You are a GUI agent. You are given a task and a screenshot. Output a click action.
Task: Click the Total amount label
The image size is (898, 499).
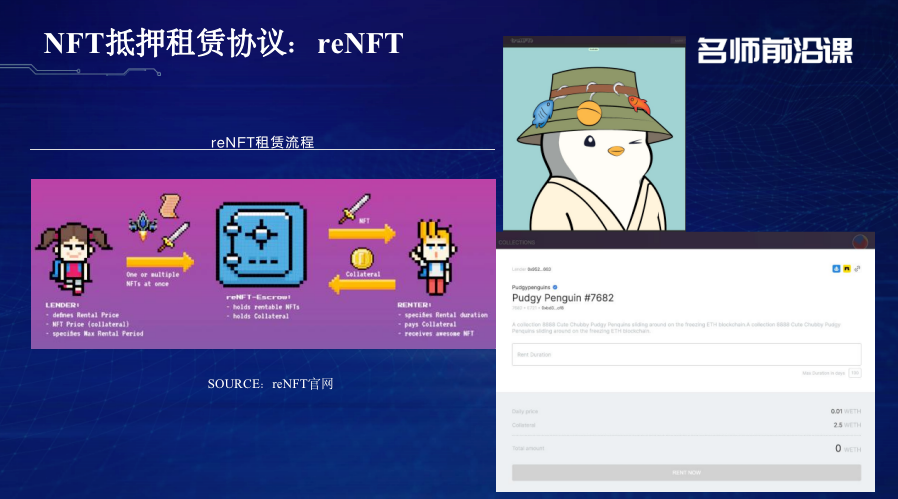coord(528,448)
